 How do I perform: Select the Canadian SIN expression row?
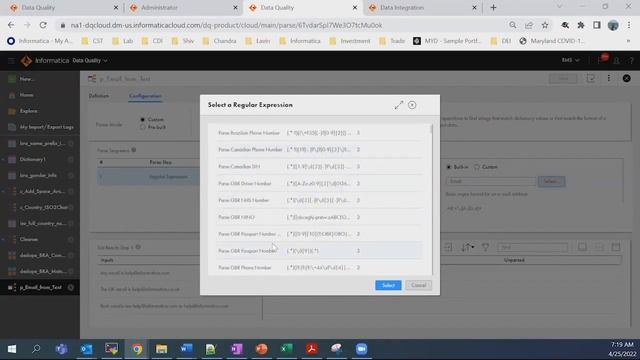tap(319, 167)
